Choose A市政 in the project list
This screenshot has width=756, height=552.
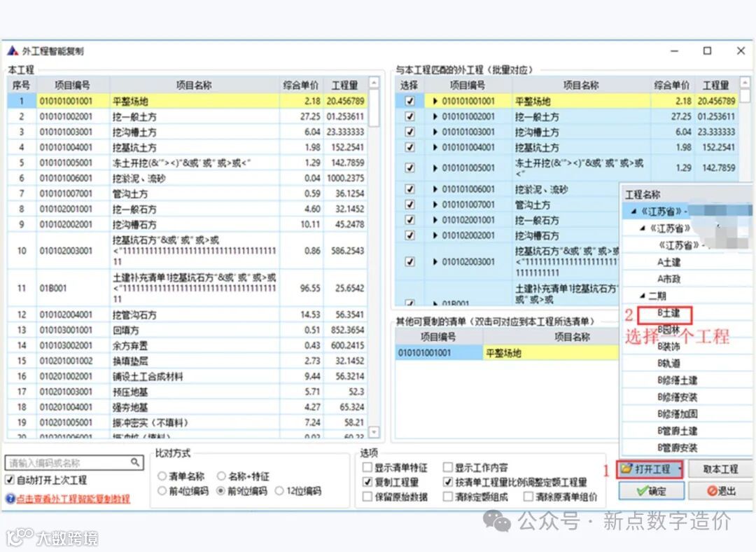(x=668, y=279)
